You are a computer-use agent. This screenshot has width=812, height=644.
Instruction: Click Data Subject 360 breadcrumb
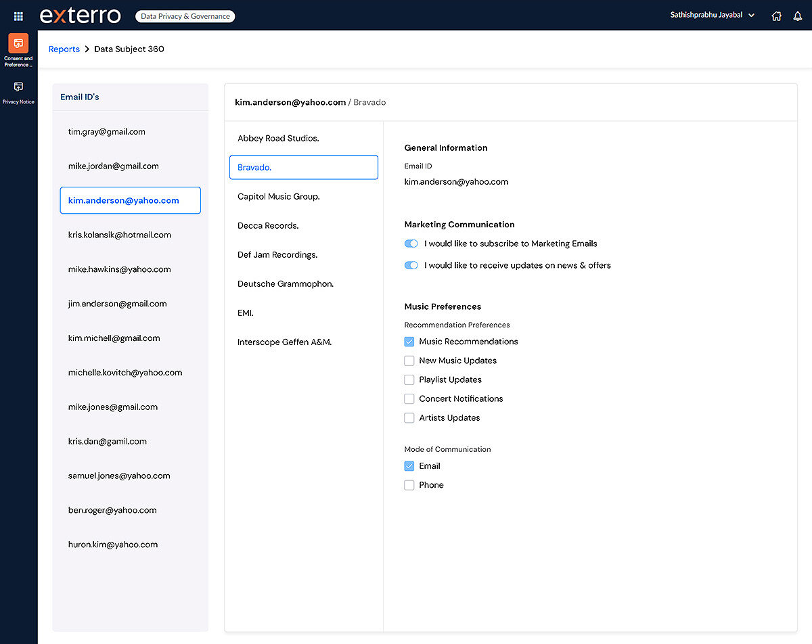click(x=129, y=49)
